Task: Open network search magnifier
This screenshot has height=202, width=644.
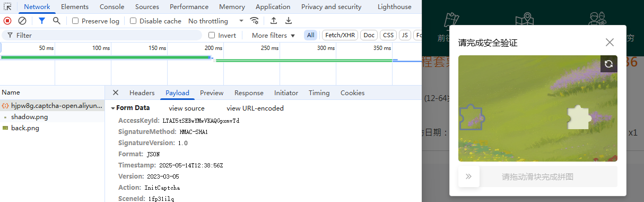Action: tap(57, 21)
